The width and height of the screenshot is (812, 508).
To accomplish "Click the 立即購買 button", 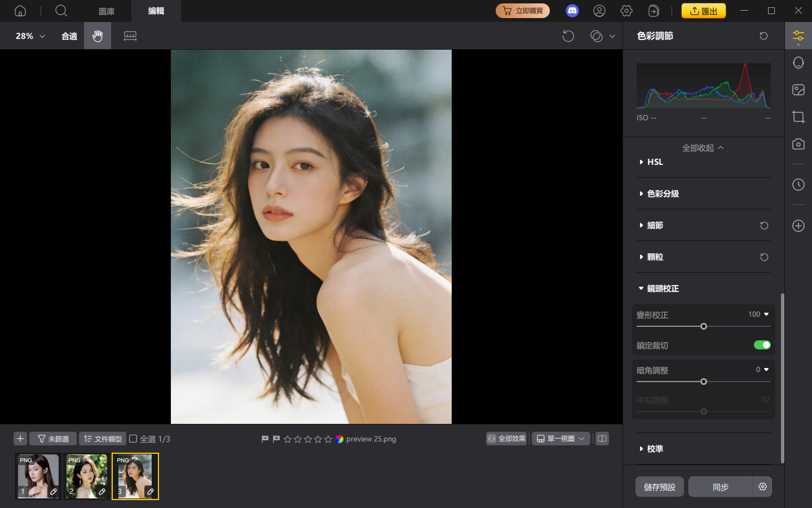I will pos(523,10).
